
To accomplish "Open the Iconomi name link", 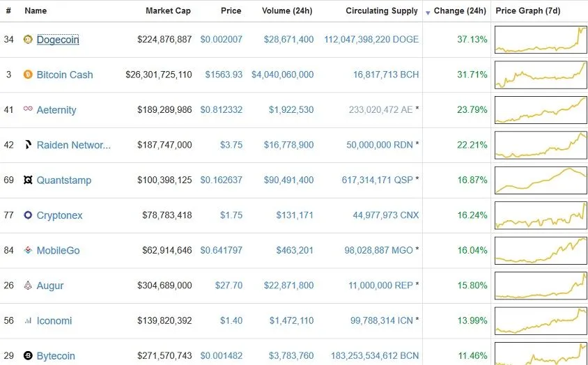I will (54, 320).
